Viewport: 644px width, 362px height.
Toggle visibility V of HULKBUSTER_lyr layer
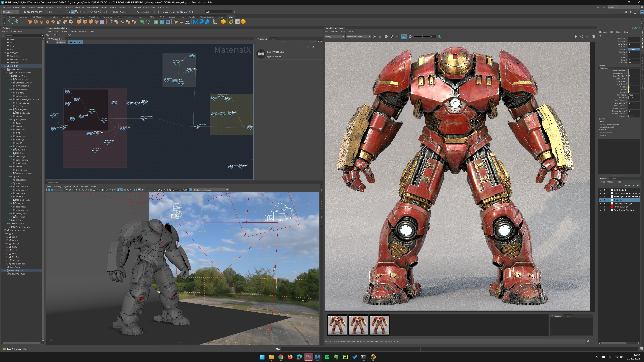coord(601,207)
